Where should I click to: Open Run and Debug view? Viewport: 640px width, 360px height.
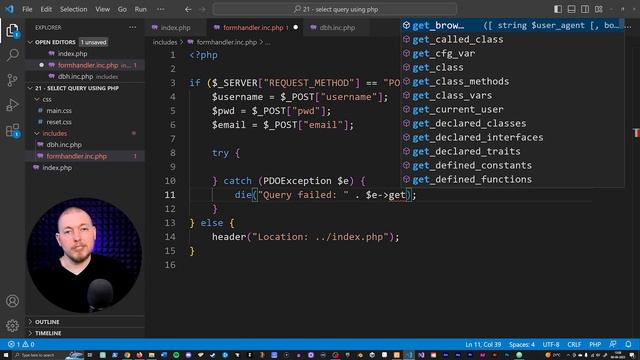tap(12, 105)
